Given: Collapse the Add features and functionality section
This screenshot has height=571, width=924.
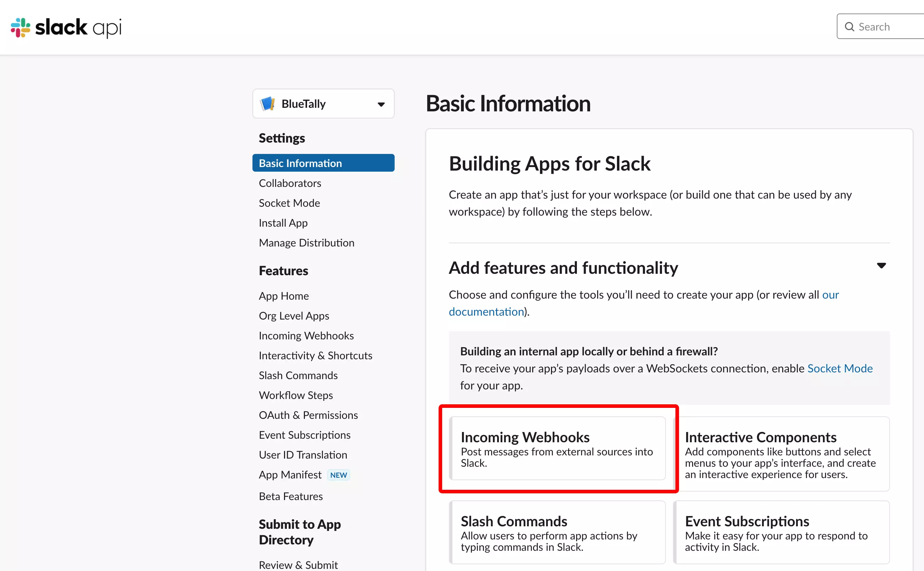Looking at the screenshot, I should pyautogui.click(x=881, y=266).
